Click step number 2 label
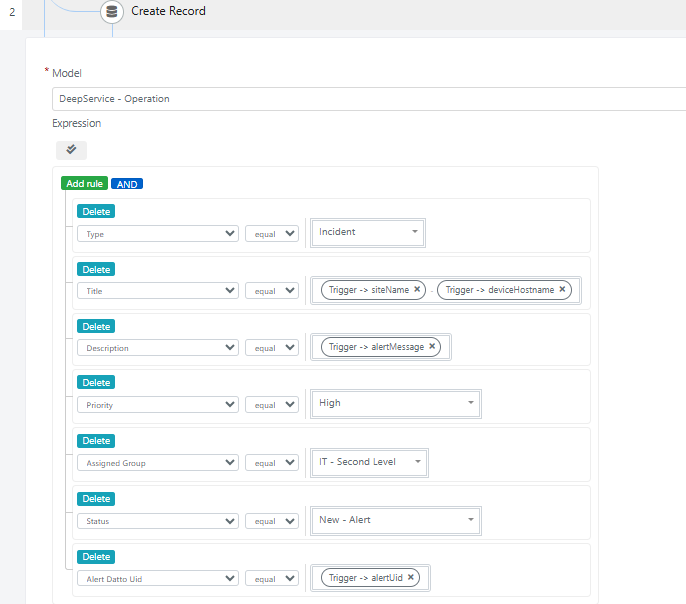Viewport: 686px width, 604px height. (12, 12)
